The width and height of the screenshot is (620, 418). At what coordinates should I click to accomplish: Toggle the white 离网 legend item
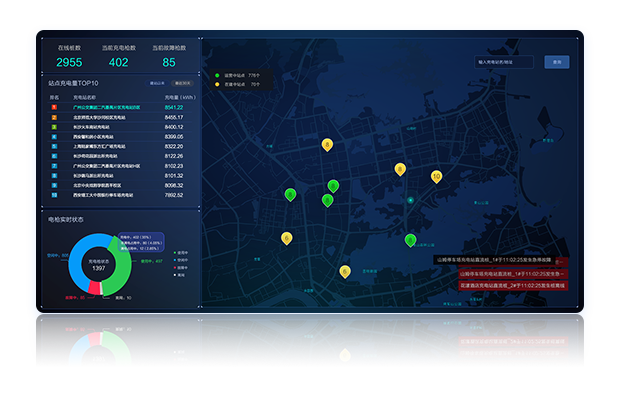180,275
